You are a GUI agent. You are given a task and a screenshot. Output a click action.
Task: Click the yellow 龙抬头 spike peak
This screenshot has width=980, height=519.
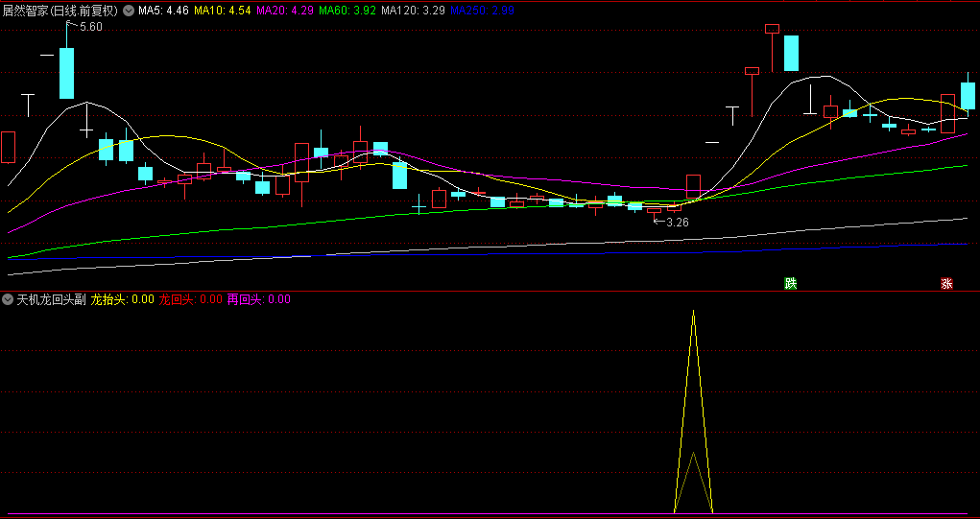(693, 311)
